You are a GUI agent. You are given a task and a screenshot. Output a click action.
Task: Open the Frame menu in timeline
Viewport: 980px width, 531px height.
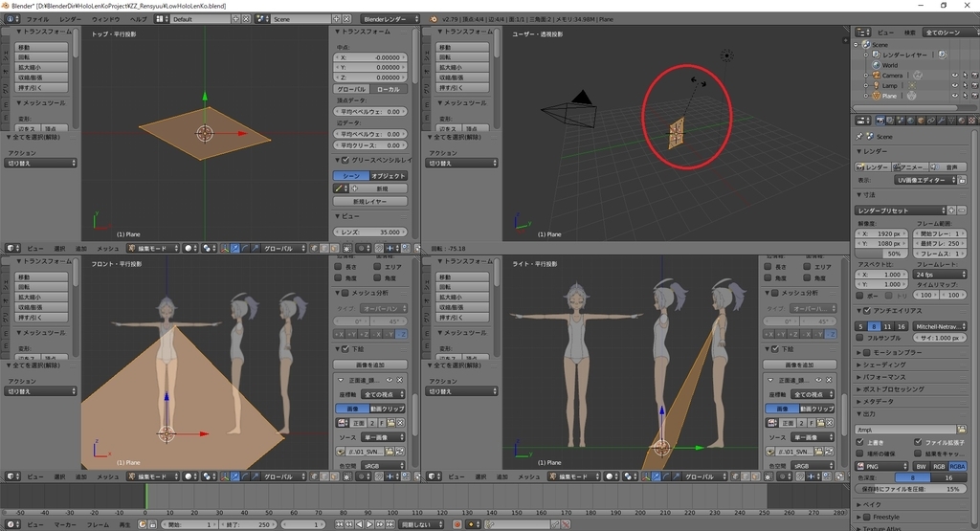(98, 524)
